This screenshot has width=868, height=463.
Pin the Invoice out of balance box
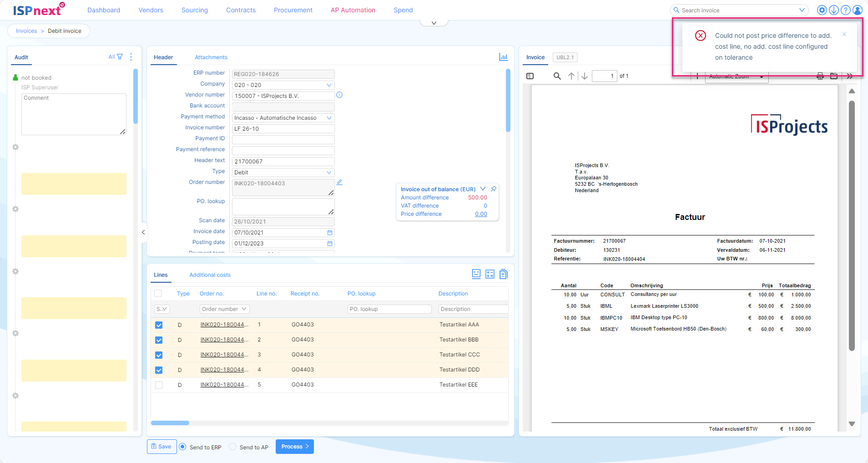tap(494, 189)
